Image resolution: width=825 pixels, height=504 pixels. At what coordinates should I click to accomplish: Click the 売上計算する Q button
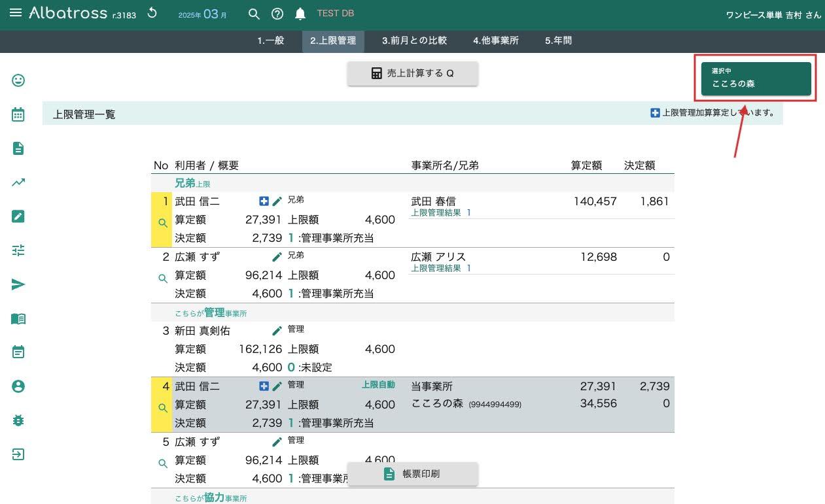(x=413, y=73)
